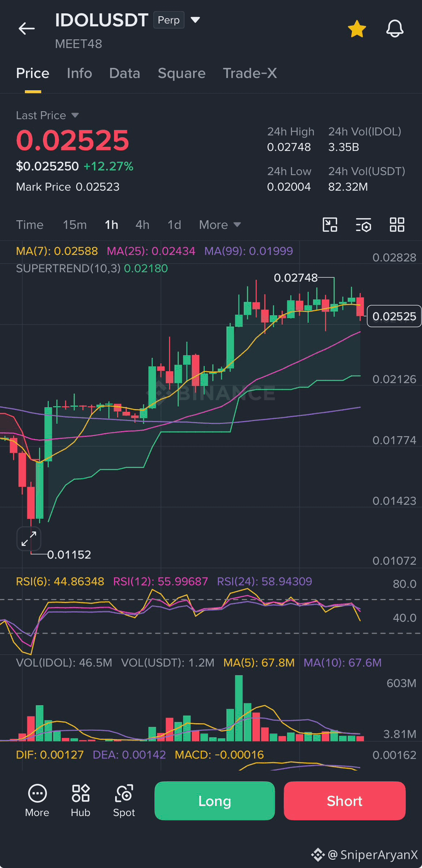Tap the +12.27% change percentage

click(x=109, y=166)
